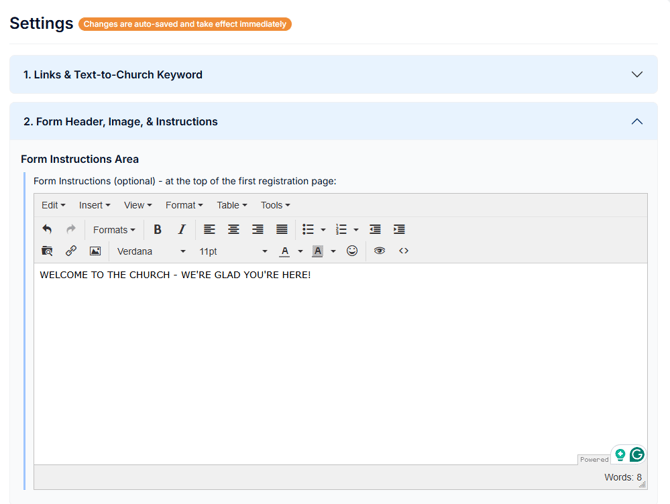Preview content with the eye icon
Screen dimensions: 670x504
tap(379, 251)
